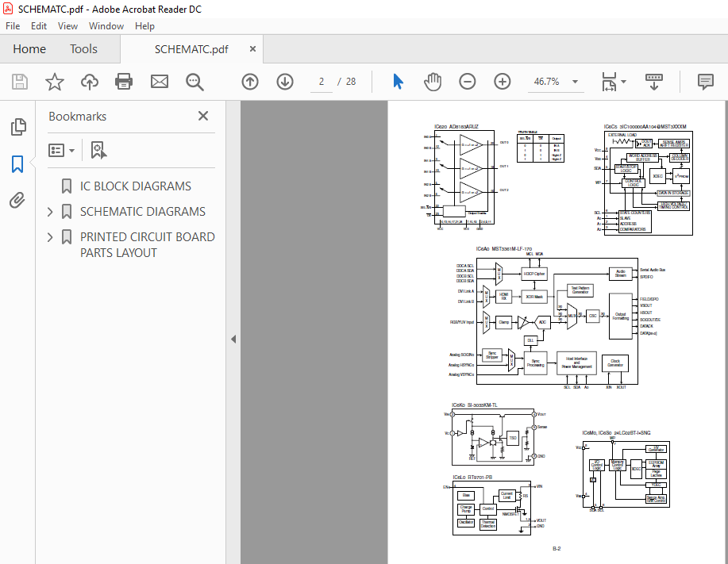Activate the Hand pan tool
This screenshot has width=728, height=564.
click(432, 82)
